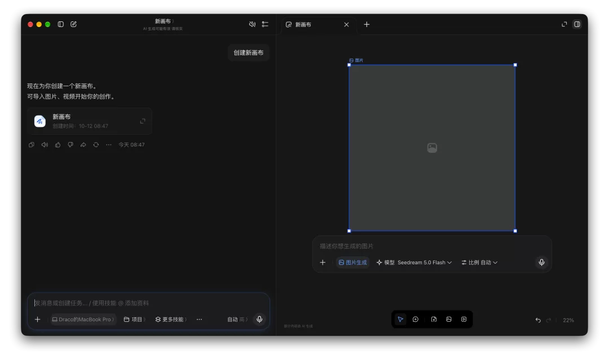The image size is (609, 364).
Task: Open the ellipsis menu in chat input bar
Action: pos(199,319)
